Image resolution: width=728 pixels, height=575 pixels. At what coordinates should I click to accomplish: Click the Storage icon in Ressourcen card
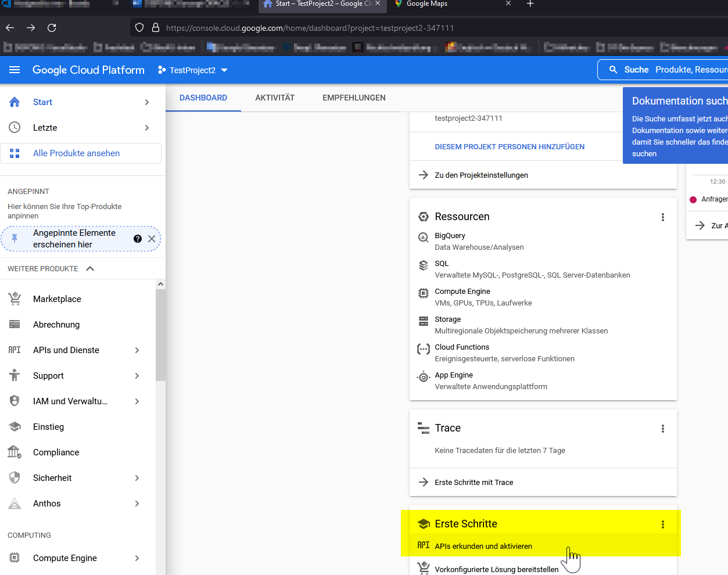[424, 321]
